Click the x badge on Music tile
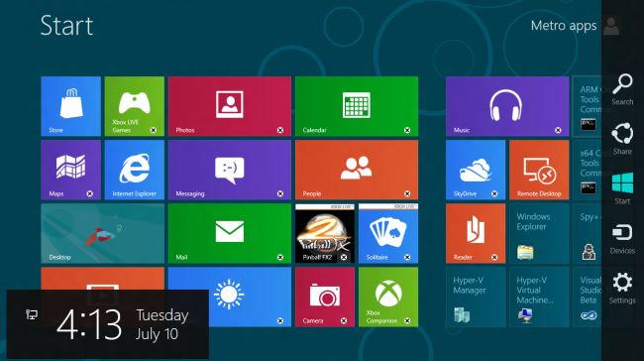This screenshot has height=361, width=644. [x=558, y=130]
